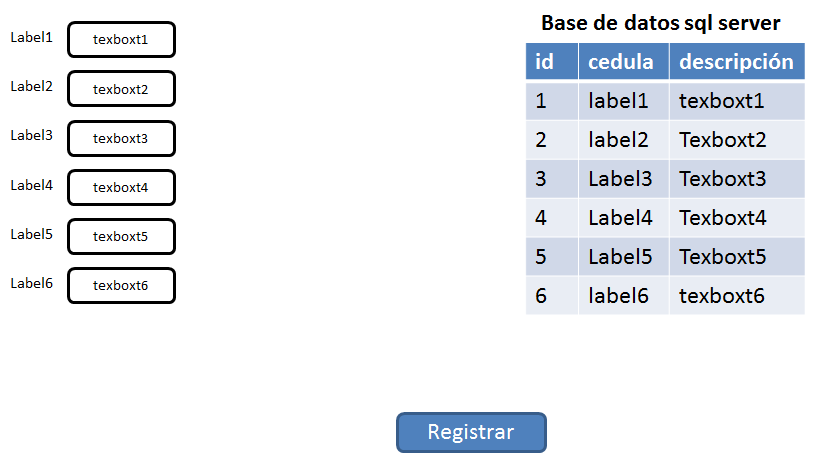Screen dimensions: 840x466
Task: Select the label1 cell in the table
Action: 624,101
